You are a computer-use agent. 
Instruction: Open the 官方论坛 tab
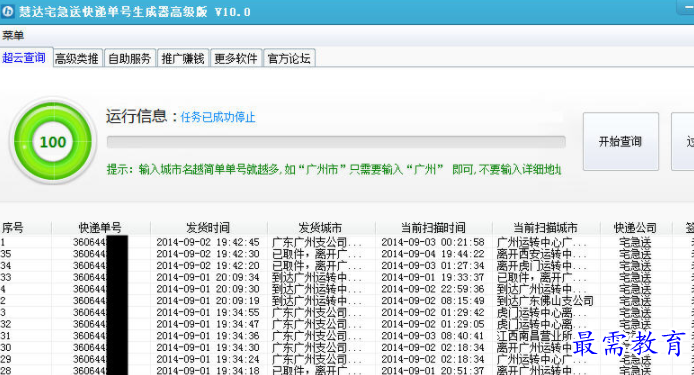289,58
